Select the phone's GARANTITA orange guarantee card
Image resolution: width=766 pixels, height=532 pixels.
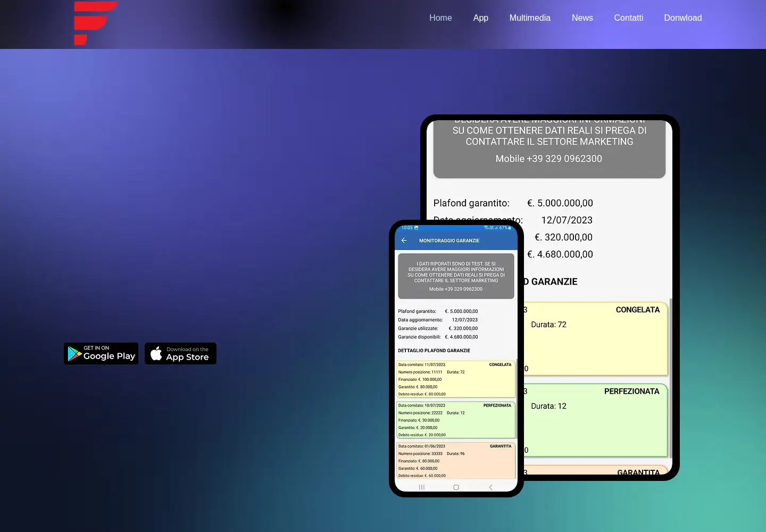[456, 461]
